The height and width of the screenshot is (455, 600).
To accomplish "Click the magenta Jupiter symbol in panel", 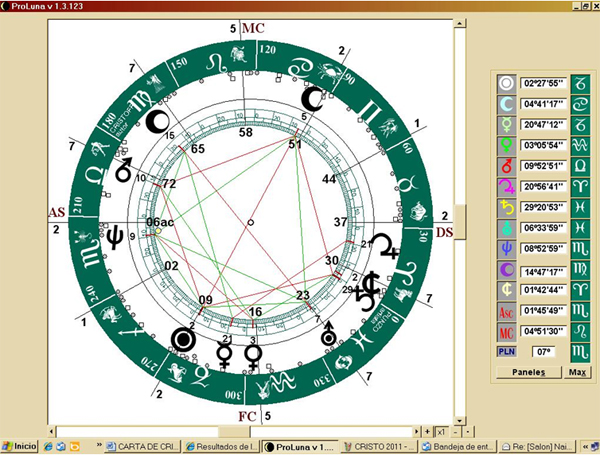I will [x=507, y=186].
